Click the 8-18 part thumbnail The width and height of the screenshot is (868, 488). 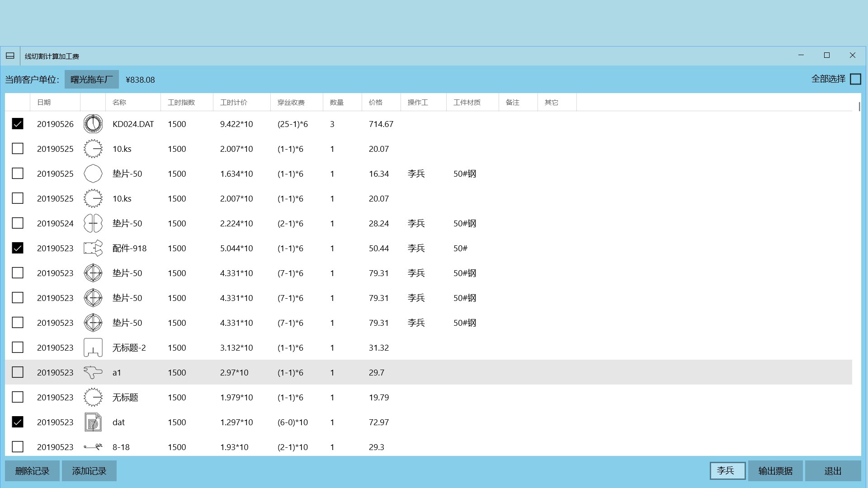point(93,447)
